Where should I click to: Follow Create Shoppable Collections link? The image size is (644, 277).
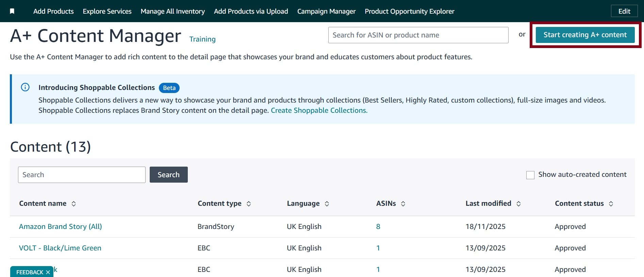[319, 110]
